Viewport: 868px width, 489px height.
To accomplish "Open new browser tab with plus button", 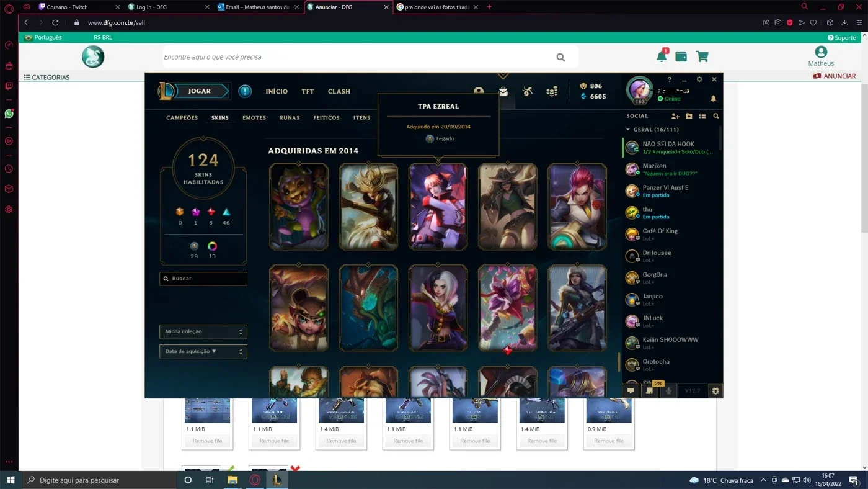I will click(x=489, y=7).
